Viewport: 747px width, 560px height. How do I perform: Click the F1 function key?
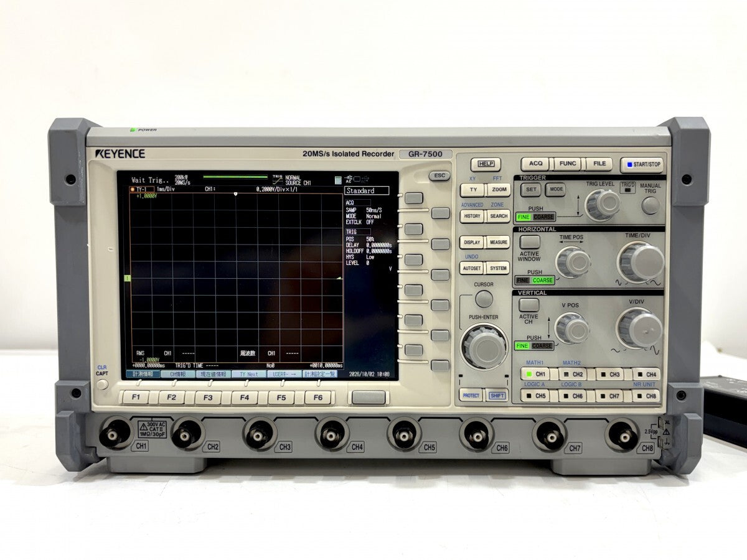(136, 397)
